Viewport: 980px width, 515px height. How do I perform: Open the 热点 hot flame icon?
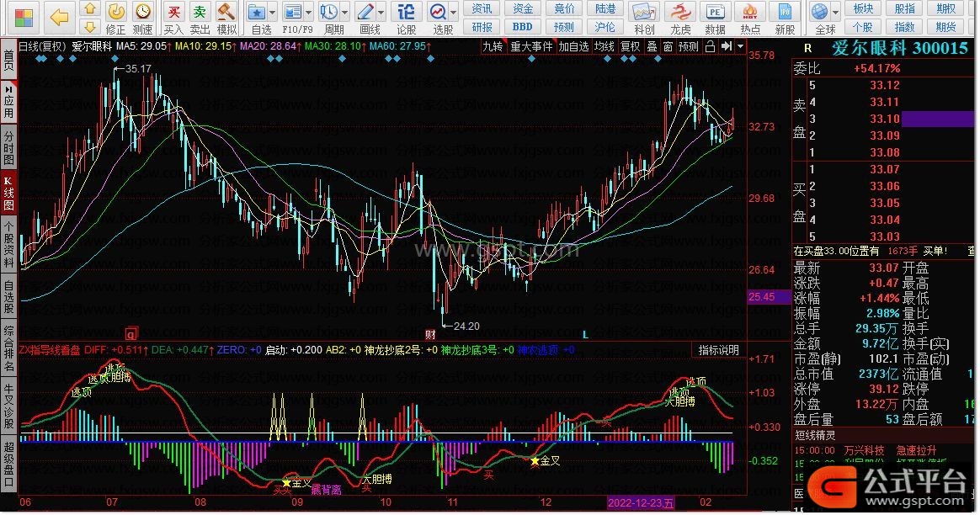click(750, 12)
